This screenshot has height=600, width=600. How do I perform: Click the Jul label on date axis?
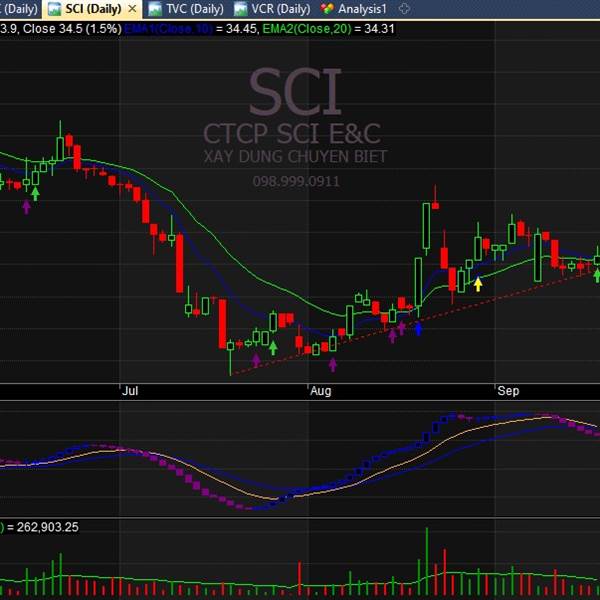pyautogui.click(x=130, y=391)
